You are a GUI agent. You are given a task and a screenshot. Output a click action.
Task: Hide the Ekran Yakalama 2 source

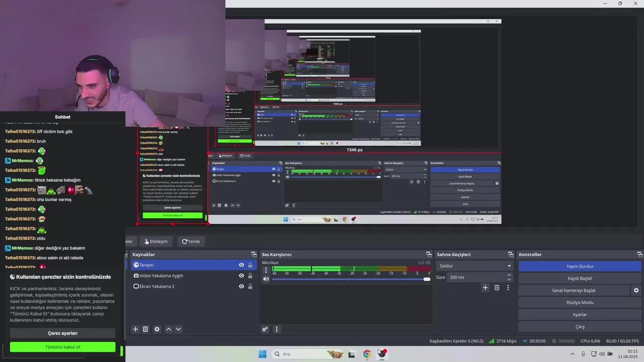(x=242, y=287)
